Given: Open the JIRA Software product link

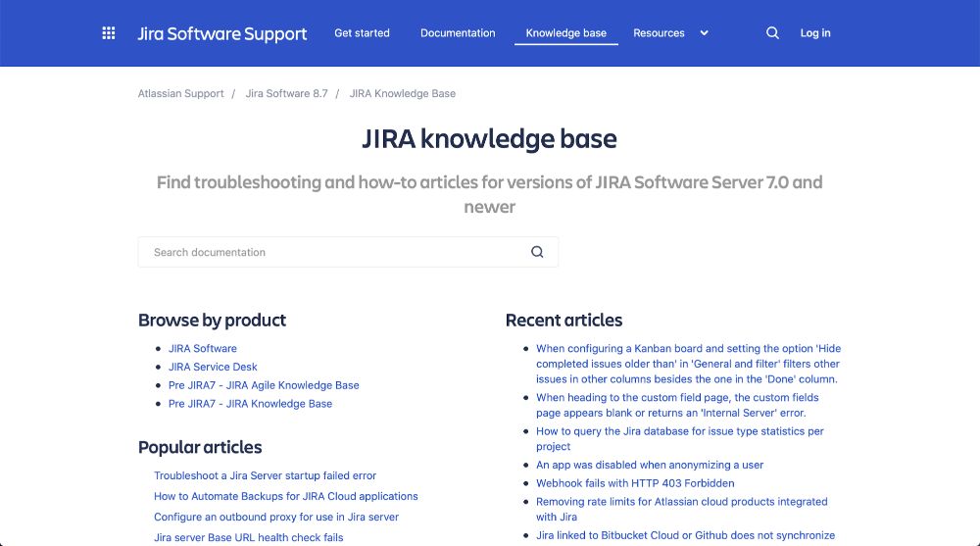Looking at the screenshot, I should (x=203, y=348).
